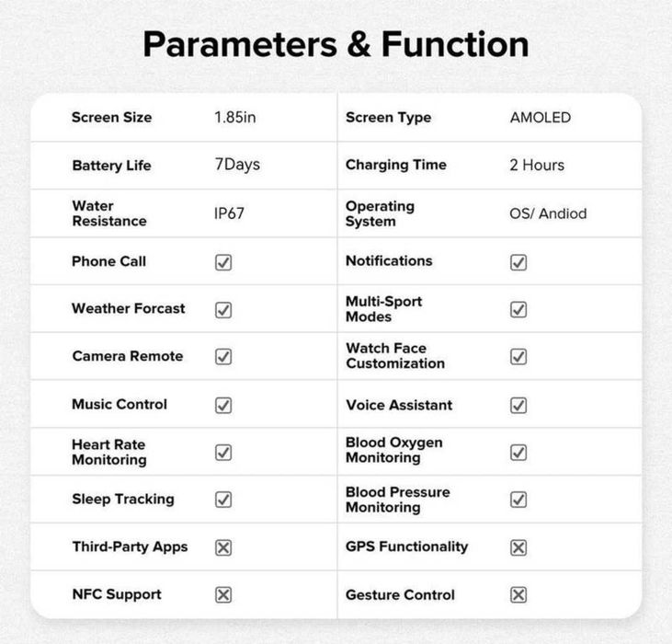The height and width of the screenshot is (644, 672).
Task: Toggle the Phone Call checkbox
Action: coord(223,262)
